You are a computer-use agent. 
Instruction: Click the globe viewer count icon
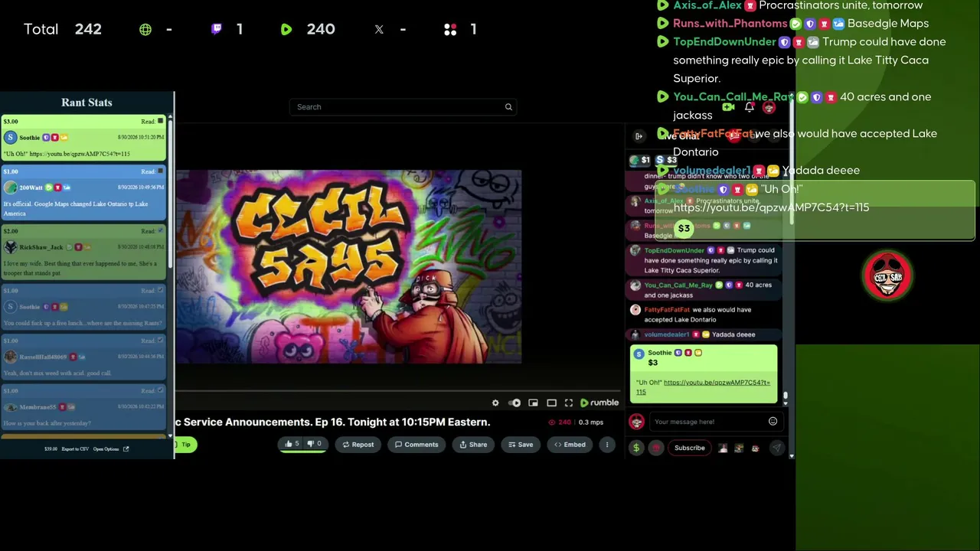point(145,29)
